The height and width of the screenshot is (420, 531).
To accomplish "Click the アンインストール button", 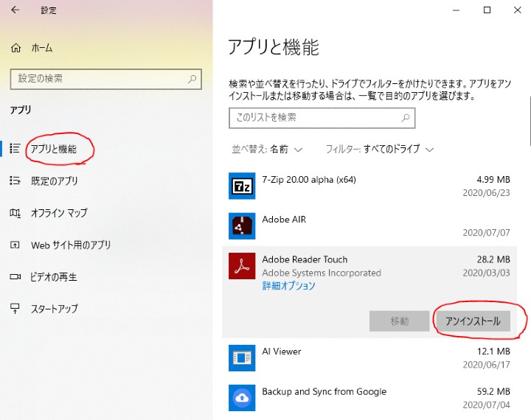I will point(473,321).
